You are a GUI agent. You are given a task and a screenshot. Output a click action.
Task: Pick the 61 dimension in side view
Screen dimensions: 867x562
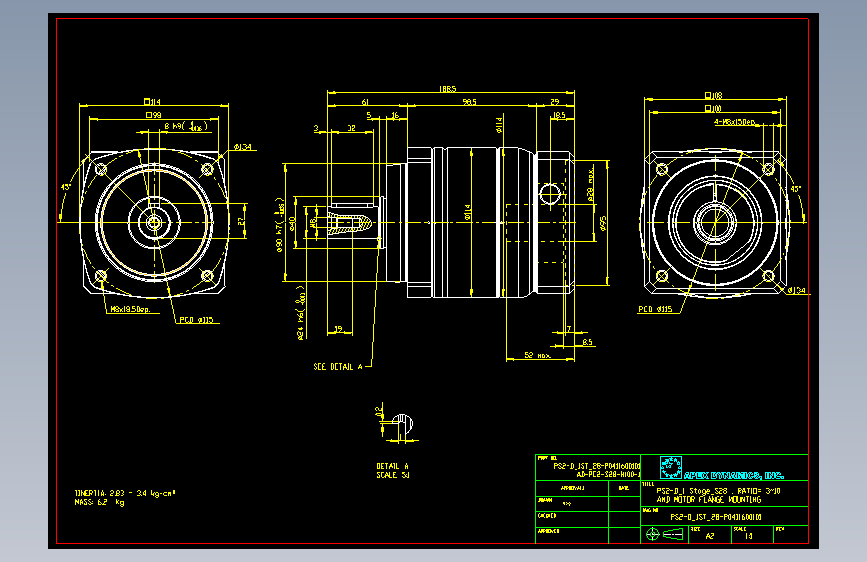point(365,102)
